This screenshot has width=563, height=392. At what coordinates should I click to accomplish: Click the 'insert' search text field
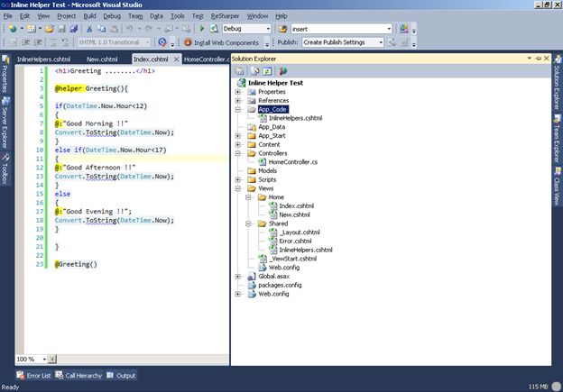tap(338, 29)
